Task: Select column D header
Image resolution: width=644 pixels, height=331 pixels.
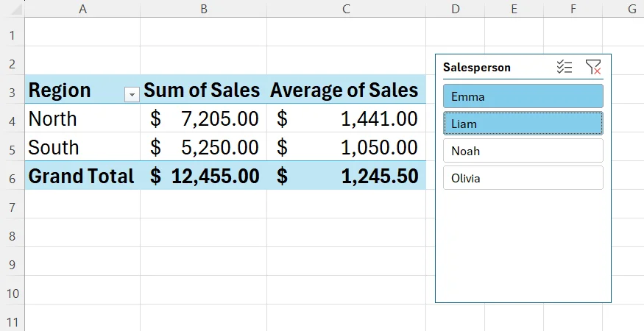Action: (x=455, y=9)
